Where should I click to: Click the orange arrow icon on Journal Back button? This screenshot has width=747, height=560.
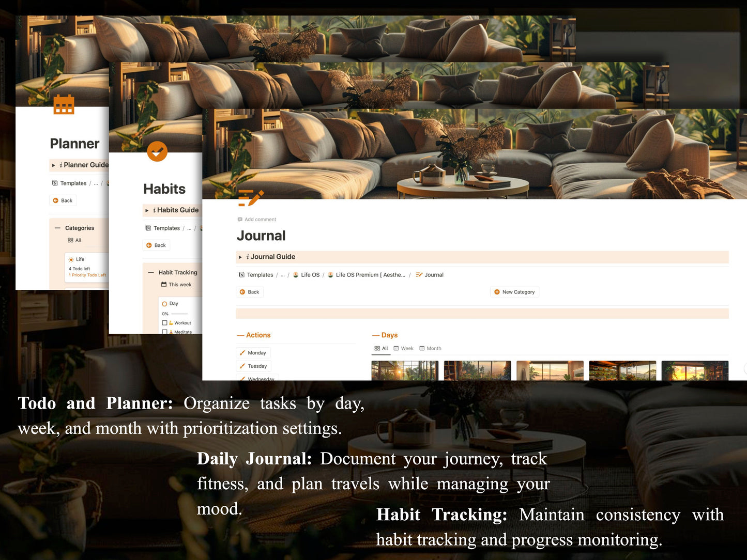tap(242, 292)
